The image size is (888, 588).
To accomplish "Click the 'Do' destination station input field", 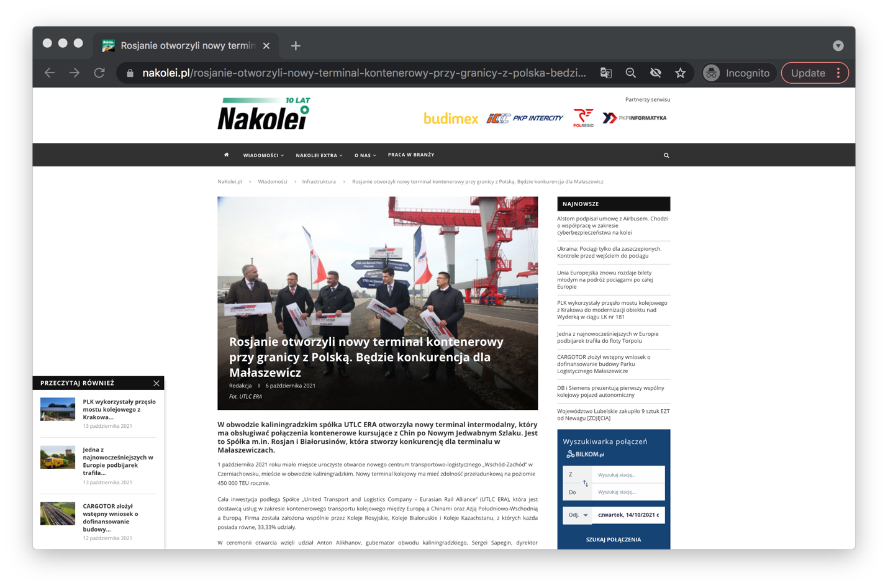I will click(x=628, y=492).
